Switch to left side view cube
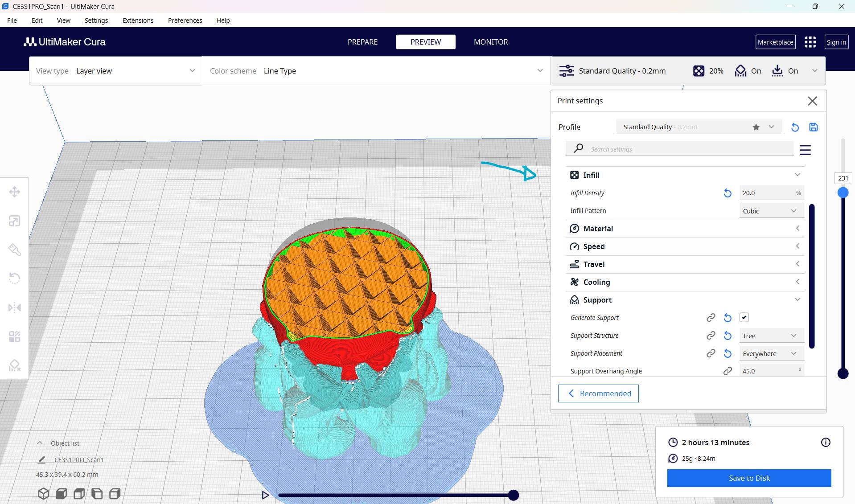The image size is (855, 504). point(97,493)
